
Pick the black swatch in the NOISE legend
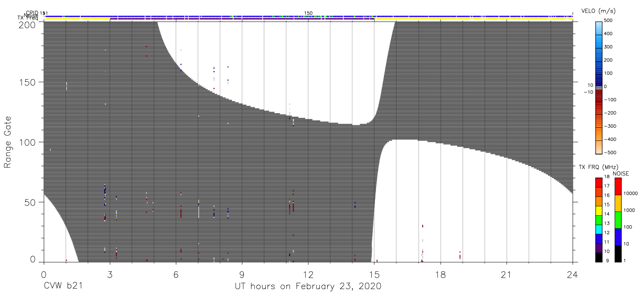(x=618, y=252)
